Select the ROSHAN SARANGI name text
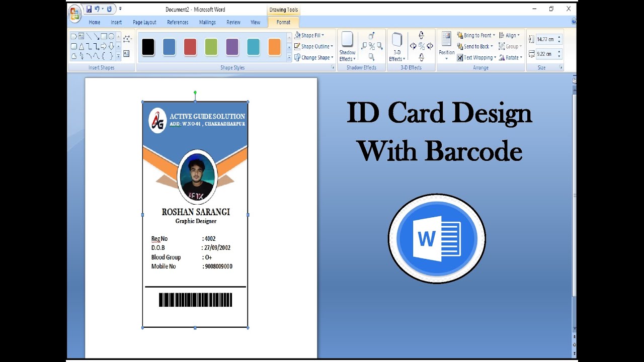This screenshot has height=362, width=644. [x=196, y=212]
